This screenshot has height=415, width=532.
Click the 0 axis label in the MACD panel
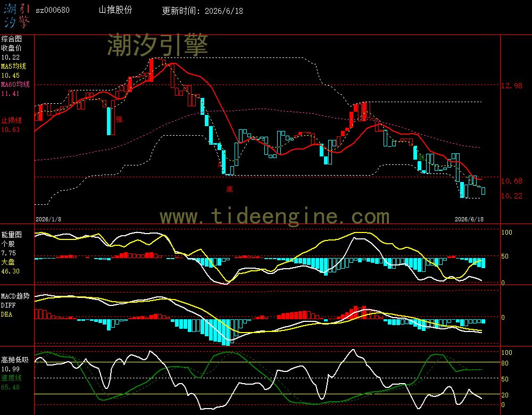point(503,317)
